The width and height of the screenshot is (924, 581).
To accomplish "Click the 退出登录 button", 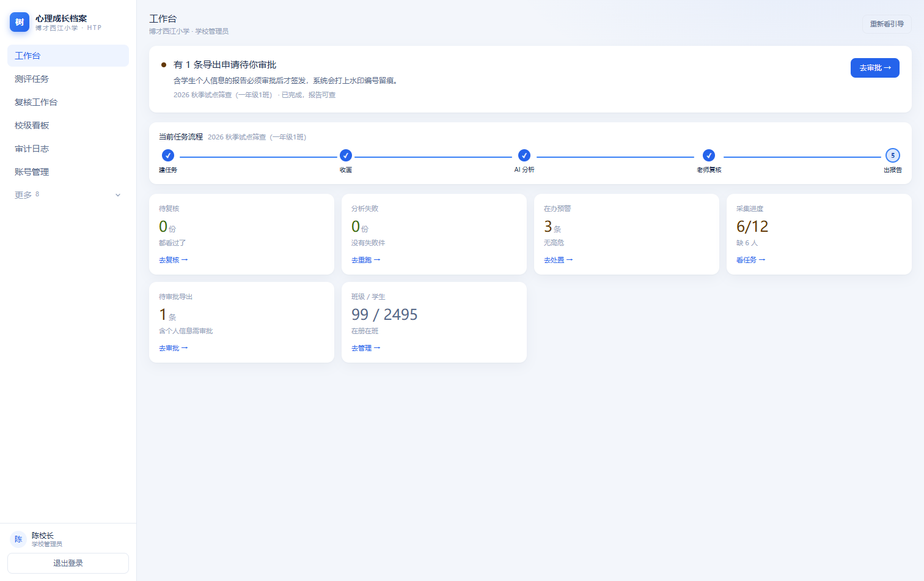I will [x=68, y=563].
